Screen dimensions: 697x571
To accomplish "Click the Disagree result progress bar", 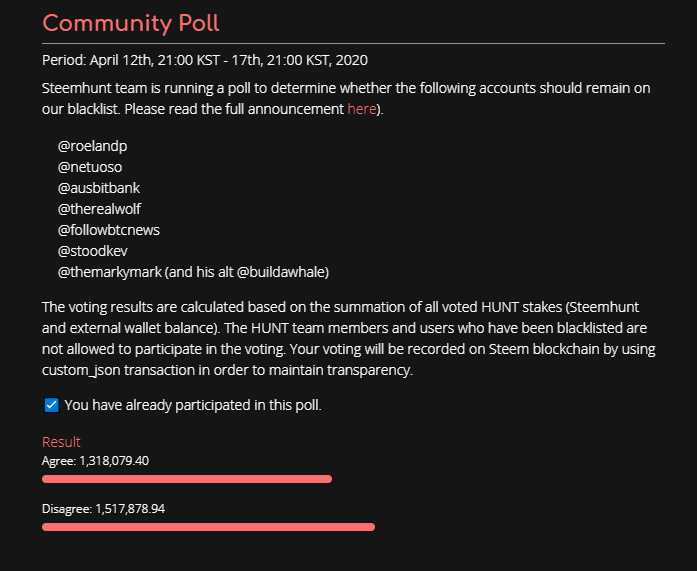I will click(208, 527).
